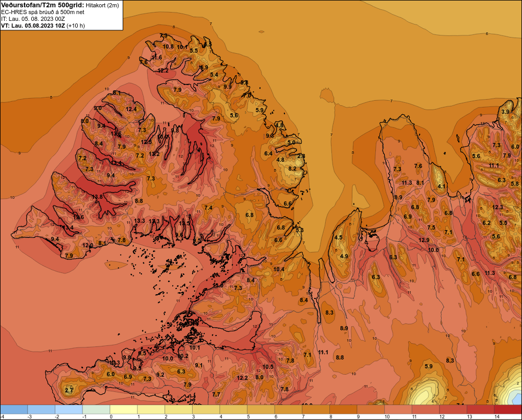Click the temperature value "12.3"
This screenshot has height=420, width=522.
click(x=497, y=207)
